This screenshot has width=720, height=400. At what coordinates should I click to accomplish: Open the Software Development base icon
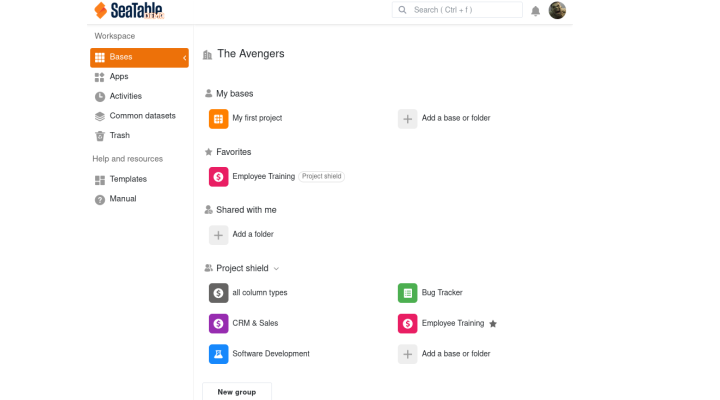point(219,354)
